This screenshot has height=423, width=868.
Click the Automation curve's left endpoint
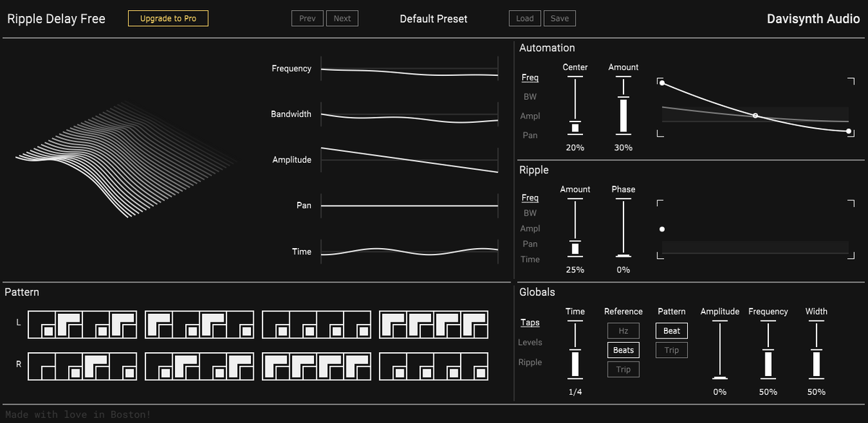pyautogui.click(x=662, y=83)
